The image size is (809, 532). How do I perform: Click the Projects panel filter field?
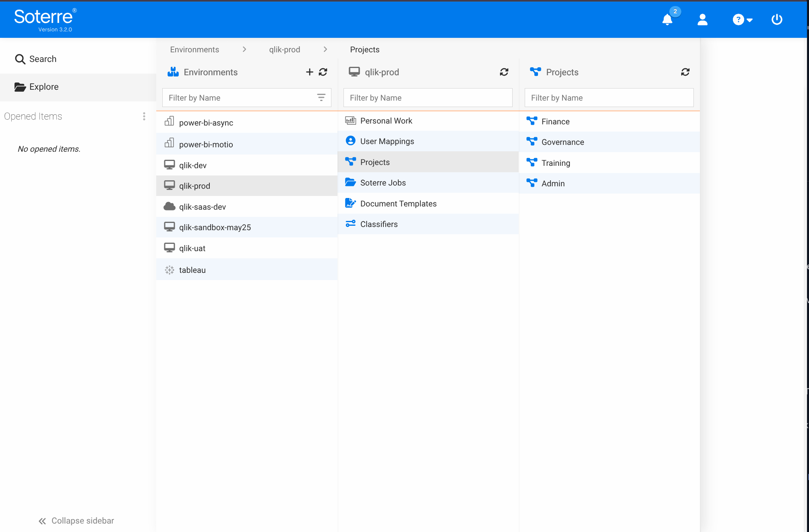coord(608,98)
